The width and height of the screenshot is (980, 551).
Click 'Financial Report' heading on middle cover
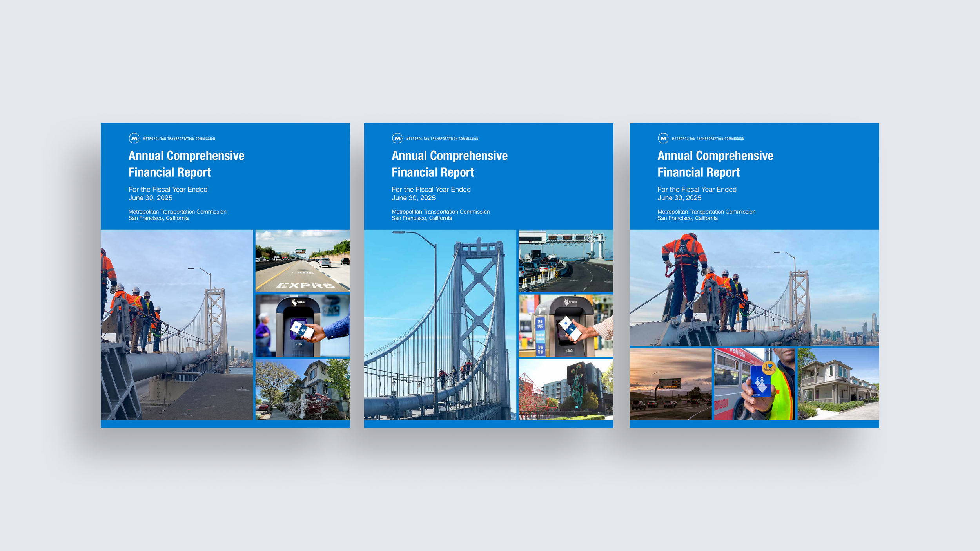click(x=433, y=172)
